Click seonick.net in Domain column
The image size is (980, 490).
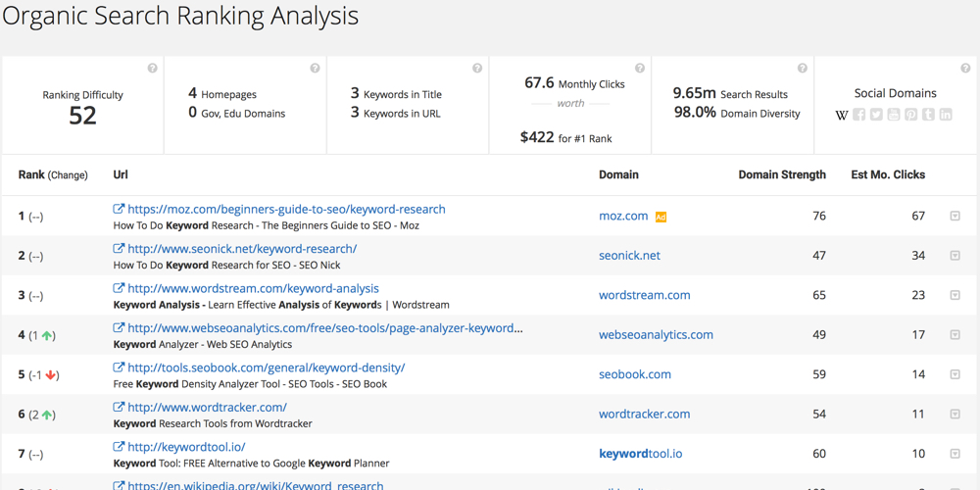pos(629,256)
